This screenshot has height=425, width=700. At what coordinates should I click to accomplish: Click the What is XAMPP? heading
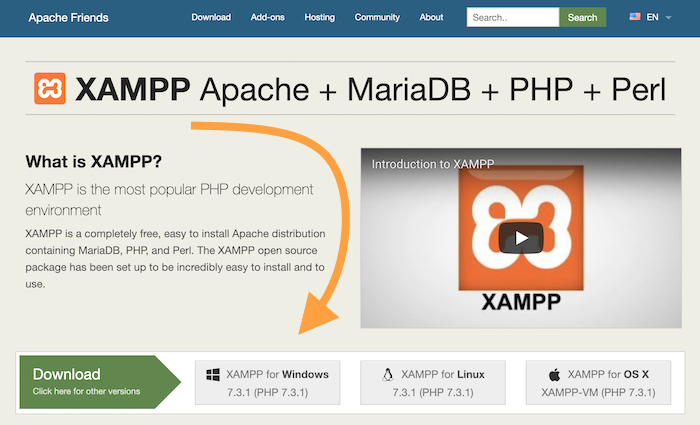(x=93, y=162)
